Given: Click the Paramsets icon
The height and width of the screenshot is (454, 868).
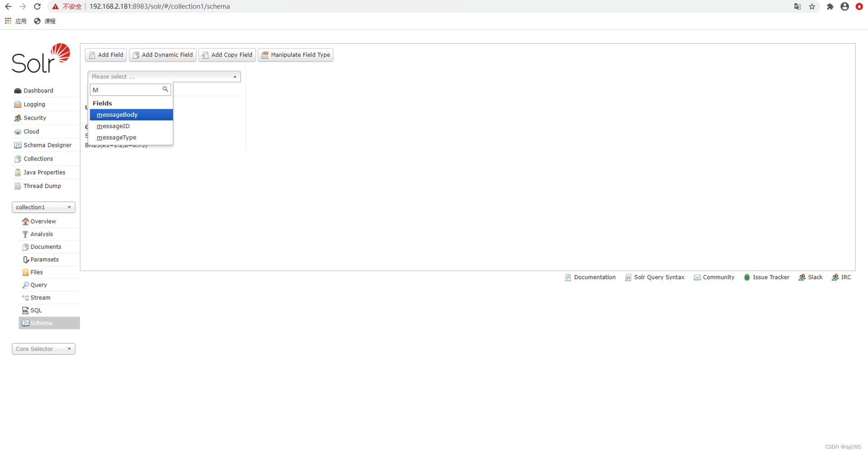Looking at the screenshot, I should (25, 260).
